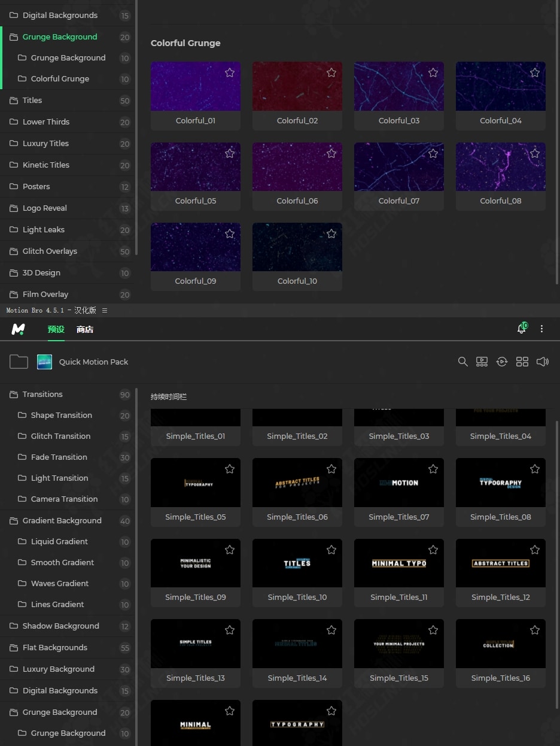Click the Simple_Titles_02 label
Image resolution: width=560 pixels, height=746 pixels.
click(x=297, y=436)
